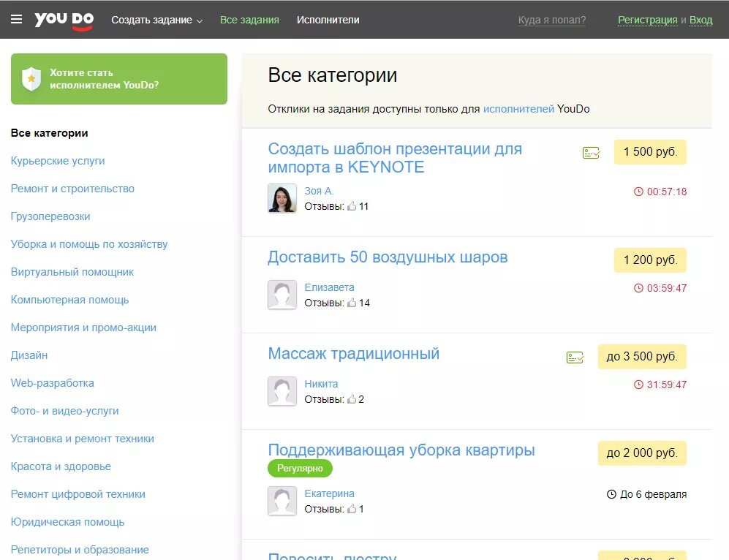Open task Поддерживающая уборка квартиры
The image size is (729, 560).
coord(401,450)
